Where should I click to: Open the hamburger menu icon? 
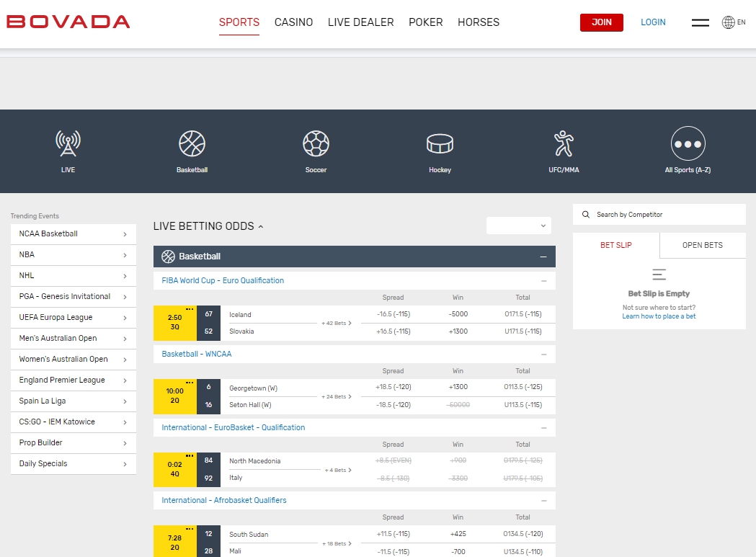tap(700, 22)
